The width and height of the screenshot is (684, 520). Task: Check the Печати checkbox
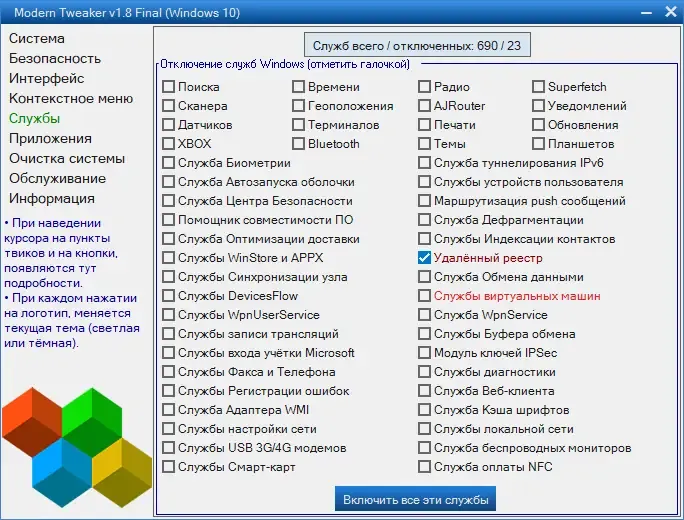click(x=424, y=125)
